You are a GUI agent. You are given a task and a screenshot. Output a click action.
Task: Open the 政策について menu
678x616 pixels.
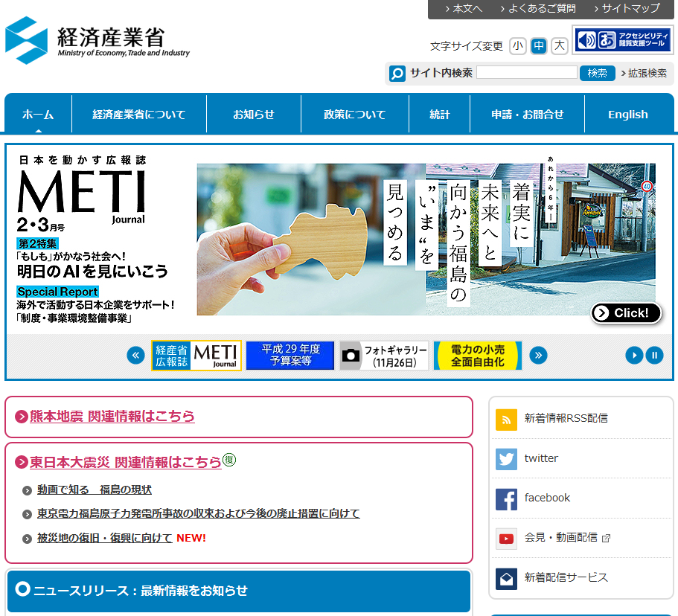click(x=355, y=114)
